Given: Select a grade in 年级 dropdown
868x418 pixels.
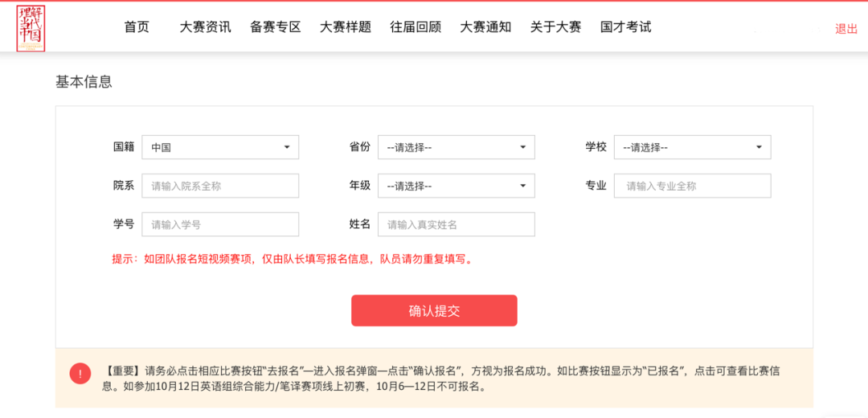Looking at the screenshot, I should point(456,186).
